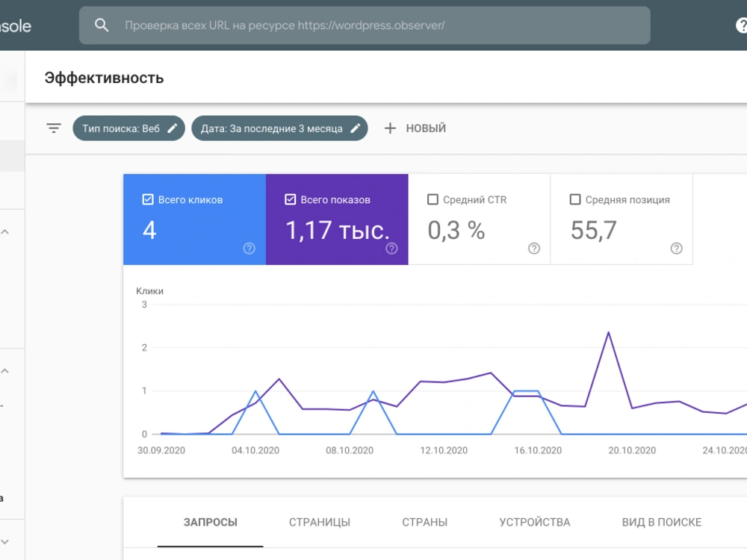
Task: Expand the bottom sidebar section chevron
Action: (5, 542)
